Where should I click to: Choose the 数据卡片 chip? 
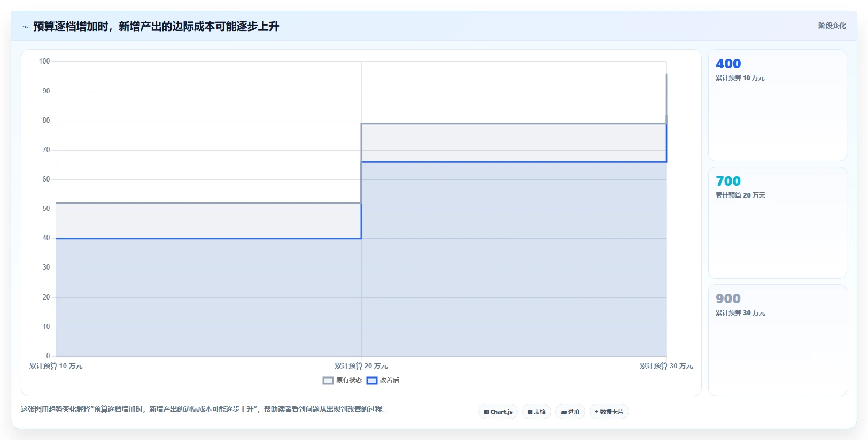click(609, 412)
